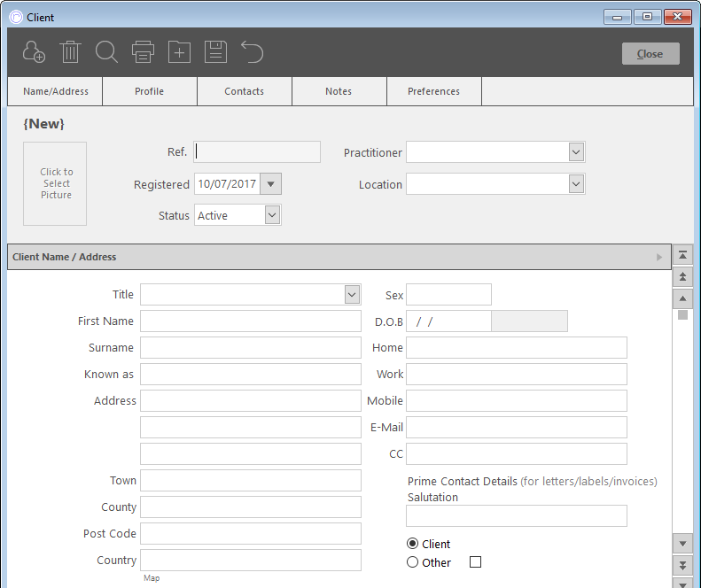Screen dimensions: 701x588
Task: Click to Select Picture box
Action: [x=55, y=183]
